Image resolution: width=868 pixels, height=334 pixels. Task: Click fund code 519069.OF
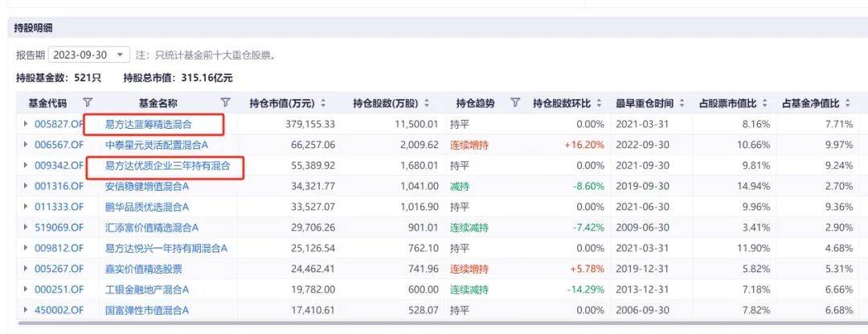click(x=59, y=228)
